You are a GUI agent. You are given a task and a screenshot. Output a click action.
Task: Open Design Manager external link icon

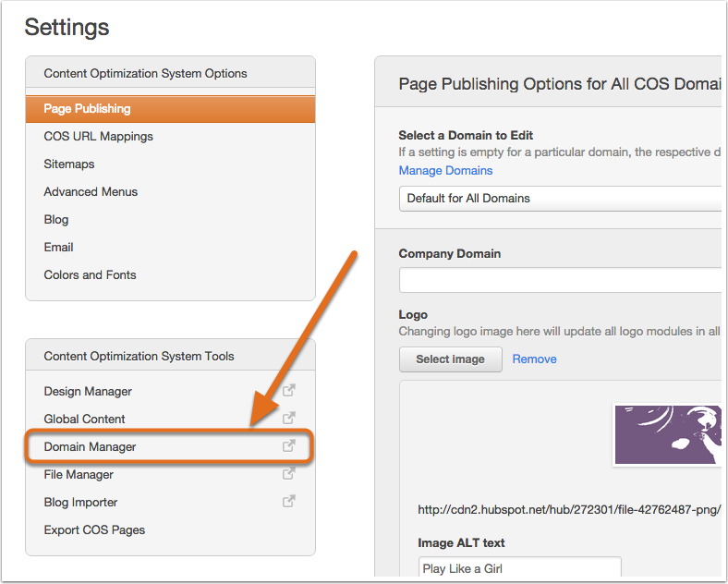[289, 391]
